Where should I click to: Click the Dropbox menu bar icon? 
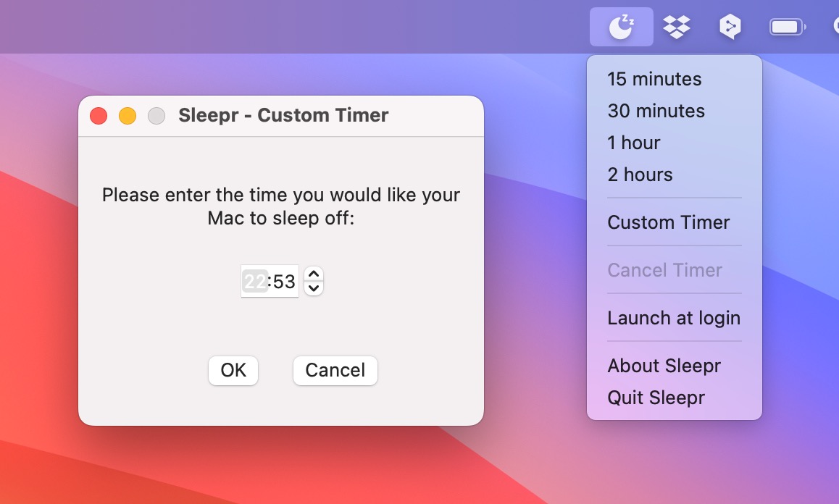click(x=675, y=26)
